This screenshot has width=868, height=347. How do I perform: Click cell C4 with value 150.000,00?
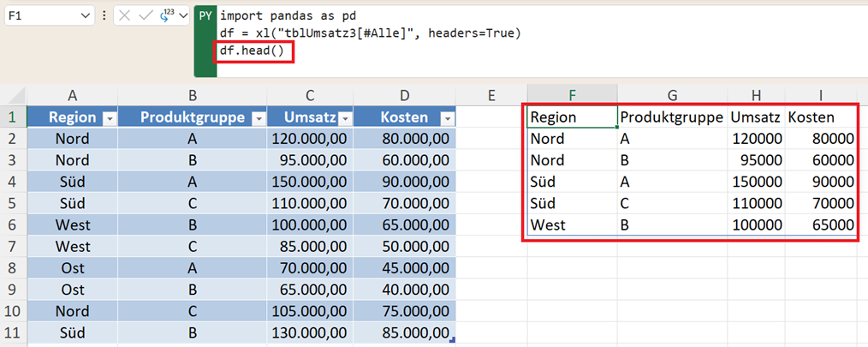tap(309, 182)
